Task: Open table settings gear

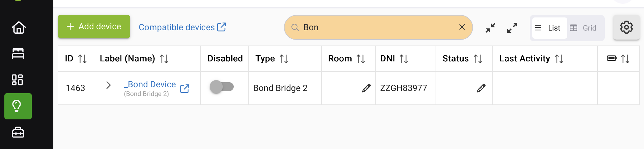Action: [x=626, y=27]
